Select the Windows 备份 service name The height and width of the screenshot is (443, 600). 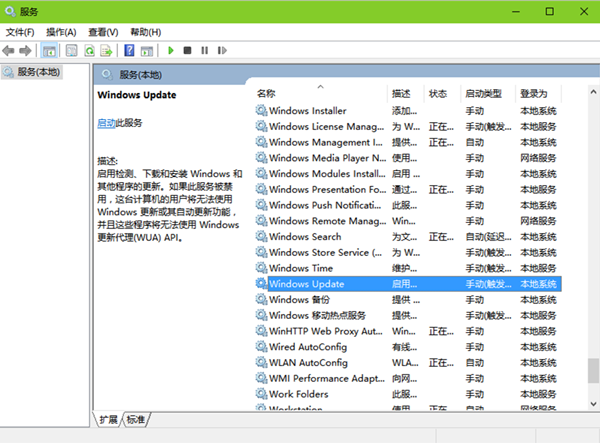pyautogui.click(x=299, y=299)
